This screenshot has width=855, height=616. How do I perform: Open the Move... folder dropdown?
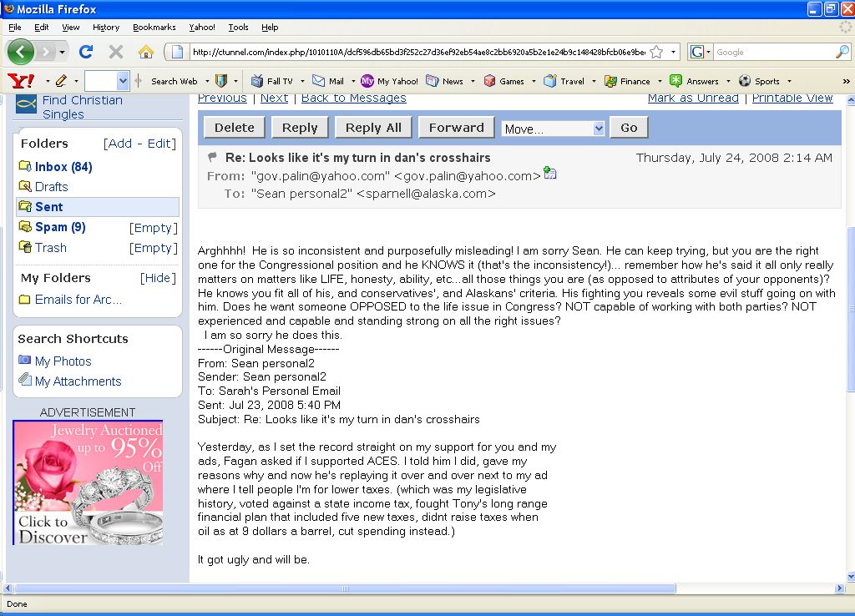[553, 129]
